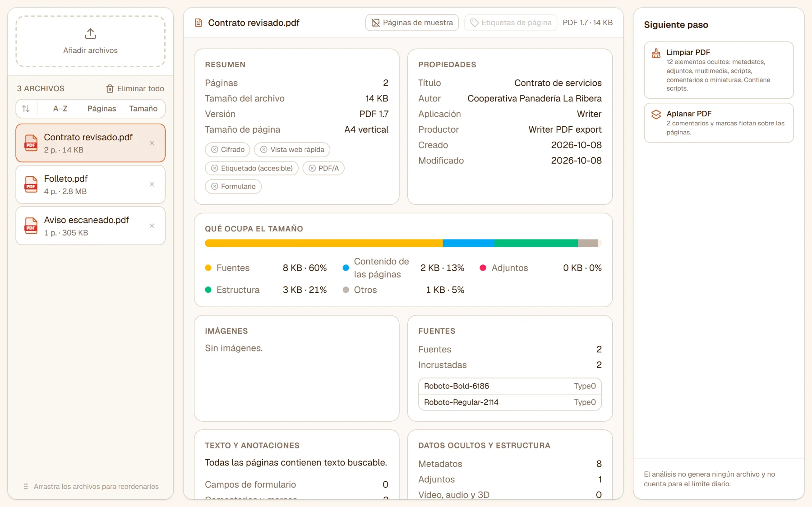Click the X circle icon in Cifrado chip
This screenshot has width=812, height=507.
pyautogui.click(x=215, y=150)
